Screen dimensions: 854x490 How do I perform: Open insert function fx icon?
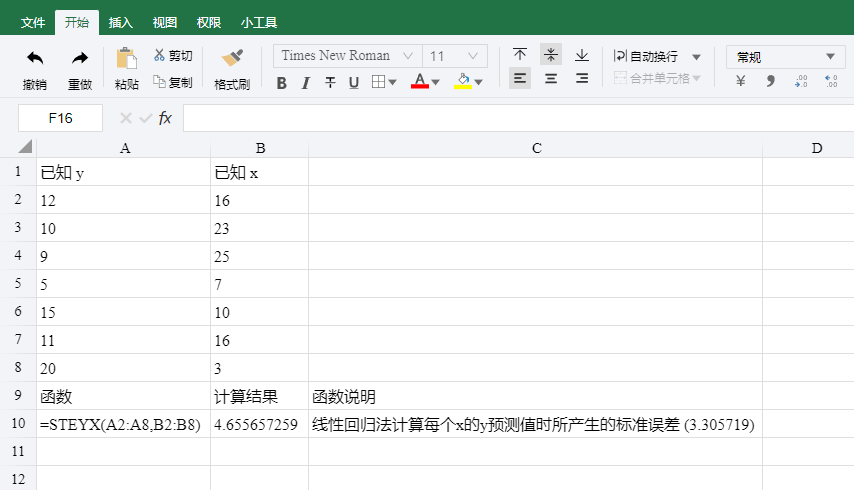[x=165, y=118]
